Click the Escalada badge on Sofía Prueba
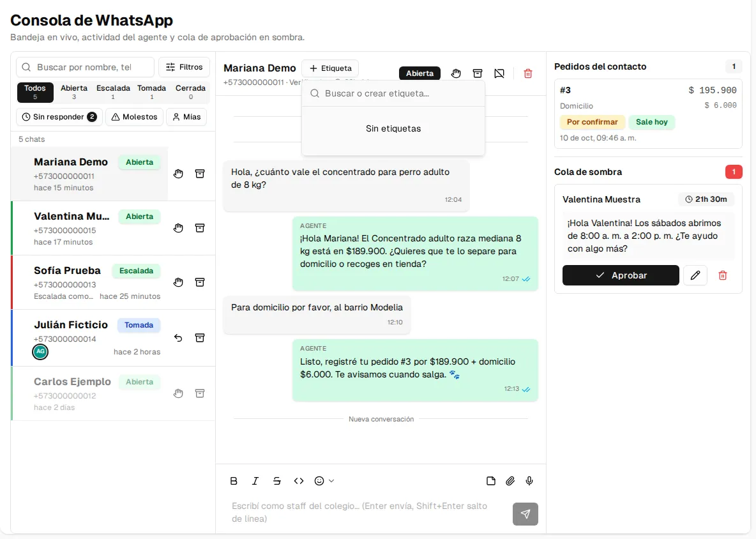Screen dimensions: 756x539 tap(137, 271)
